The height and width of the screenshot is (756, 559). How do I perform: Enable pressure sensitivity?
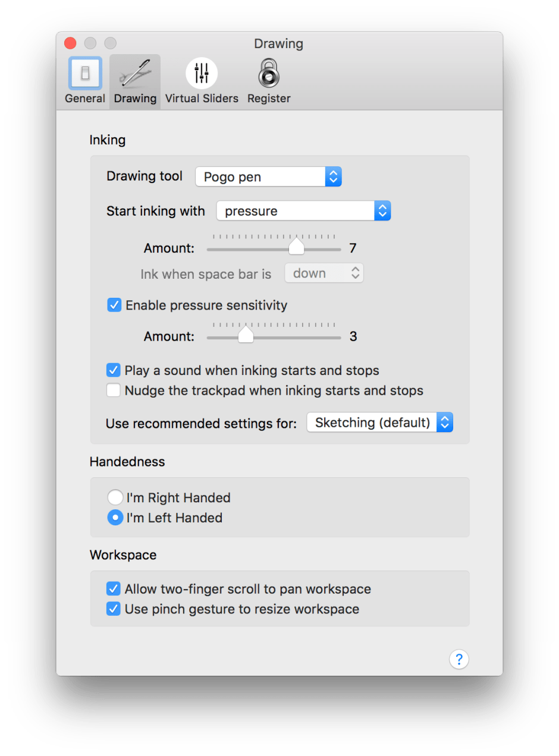pos(114,305)
